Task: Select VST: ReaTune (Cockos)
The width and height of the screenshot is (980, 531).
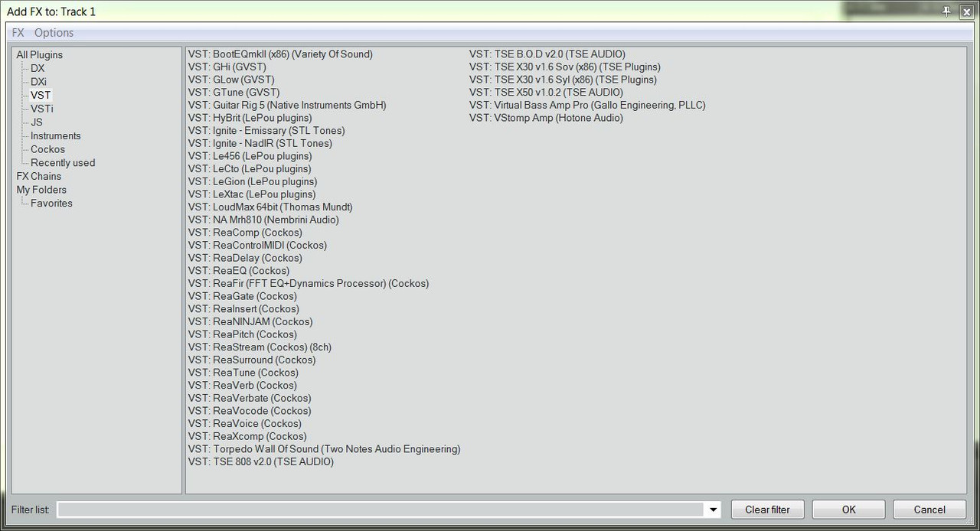Action: [x=243, y=373]
